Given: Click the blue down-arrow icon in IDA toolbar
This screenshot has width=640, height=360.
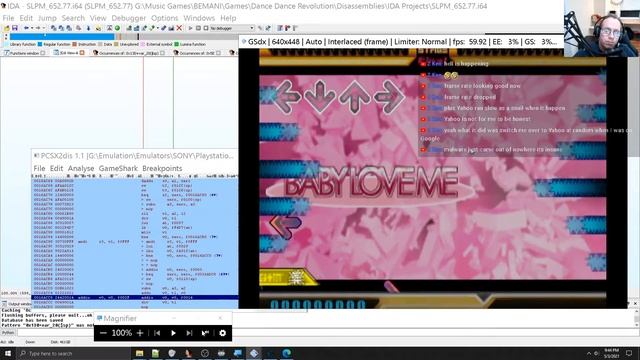Looking at the screenshot, I should pyautogui.click(x=88, y=28).
